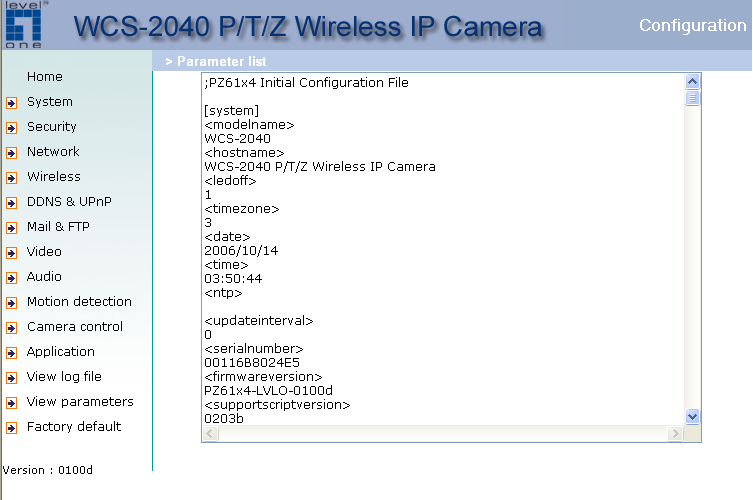Open the Network settings page

click(x=53, y=152)
